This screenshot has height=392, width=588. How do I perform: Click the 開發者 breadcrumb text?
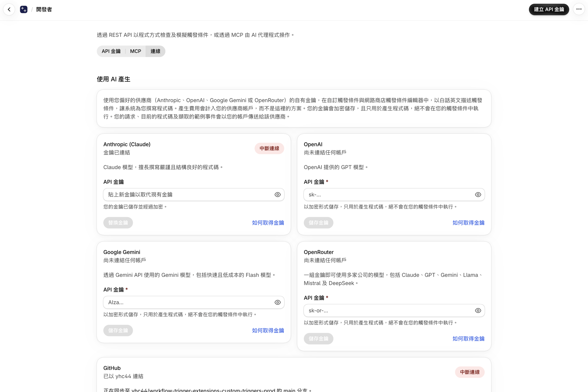[x=44, y=9]
